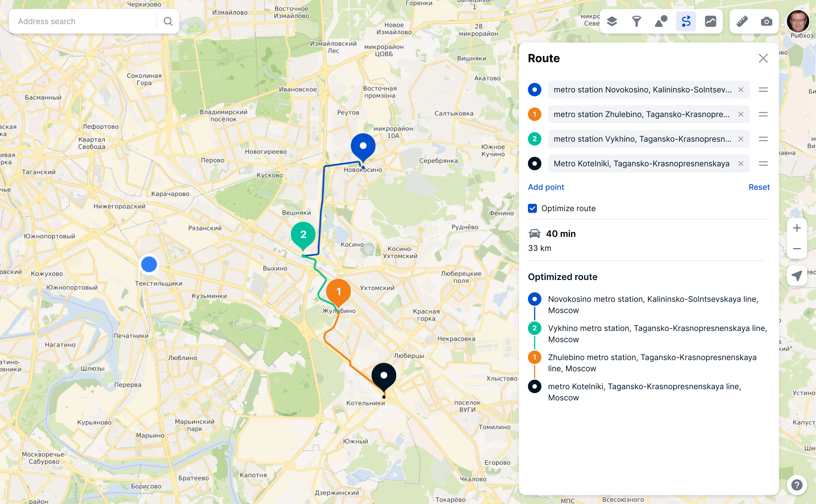
Task: Open the filter funnel tool
Action: (x=637, y=21)
